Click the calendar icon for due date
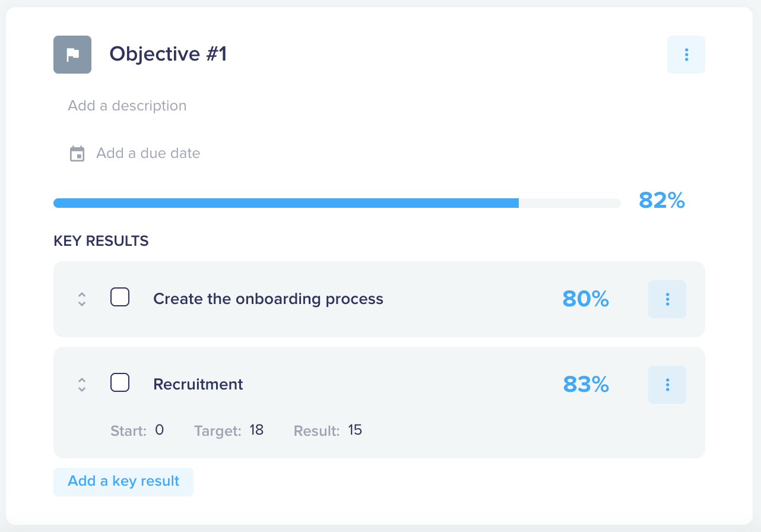The height and width of the screenshot is (532, 761). point(77,154)
